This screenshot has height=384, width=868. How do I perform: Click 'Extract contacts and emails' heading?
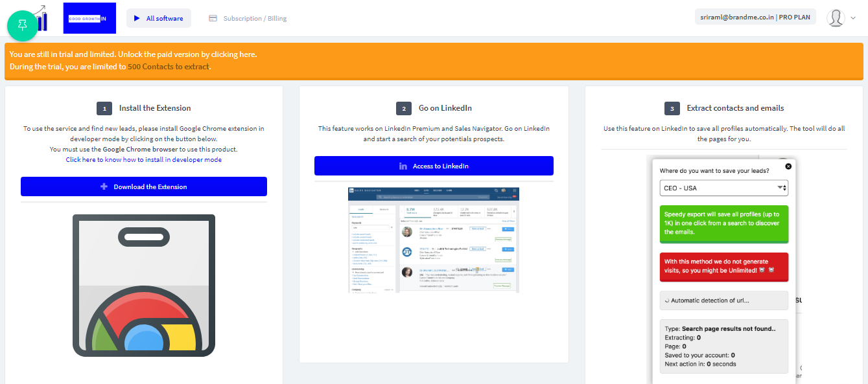tap(735, 108)
